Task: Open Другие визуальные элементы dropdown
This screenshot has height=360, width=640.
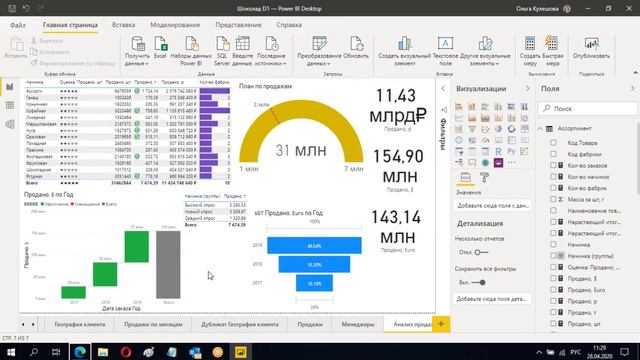Action: [x=485, y=51]
